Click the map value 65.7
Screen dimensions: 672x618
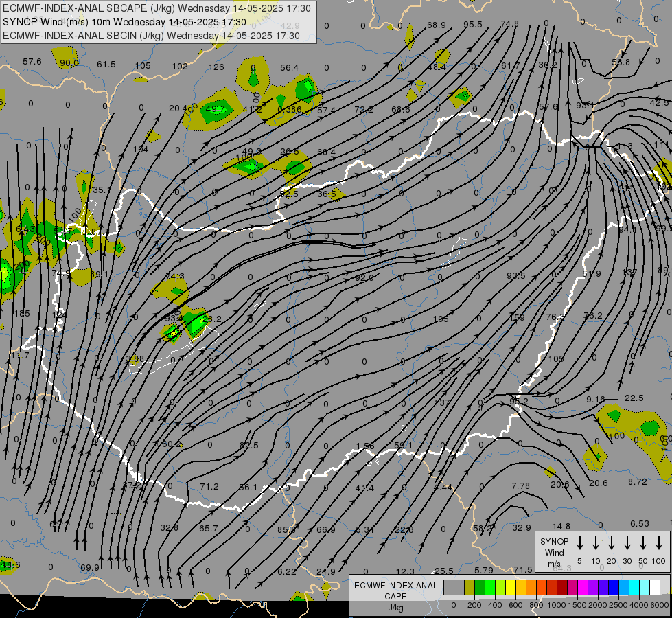[208, 528]
